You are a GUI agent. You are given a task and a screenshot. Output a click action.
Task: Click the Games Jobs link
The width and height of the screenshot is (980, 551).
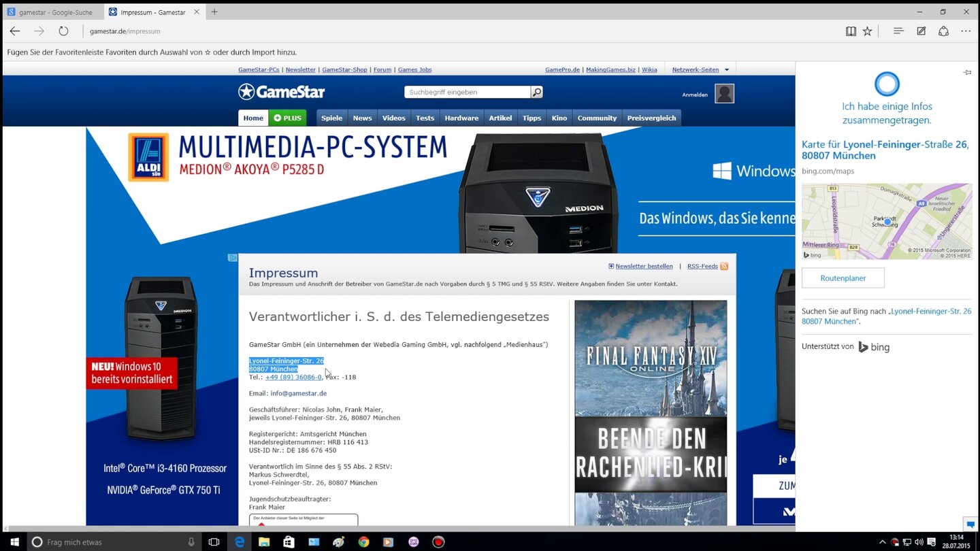pyautogui.click(x=414, y=69)
